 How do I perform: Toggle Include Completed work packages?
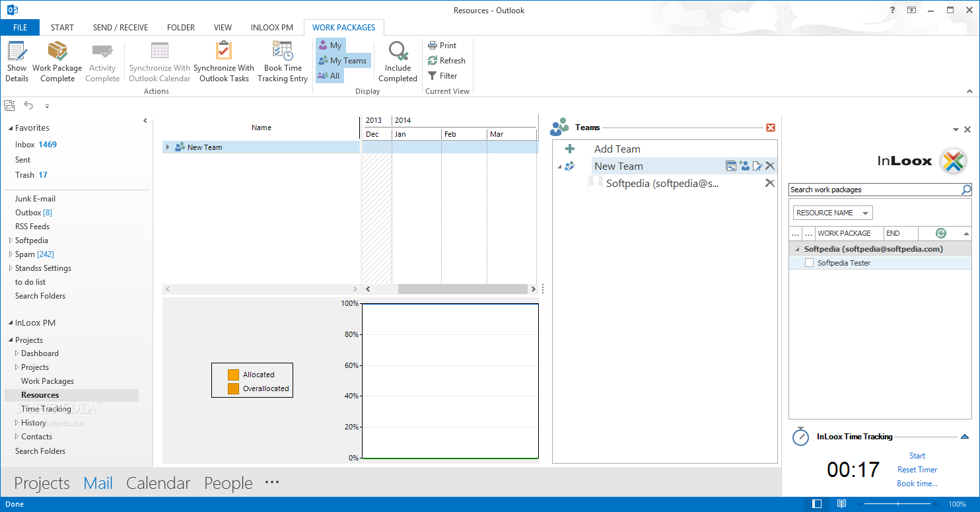coord(398,61)
